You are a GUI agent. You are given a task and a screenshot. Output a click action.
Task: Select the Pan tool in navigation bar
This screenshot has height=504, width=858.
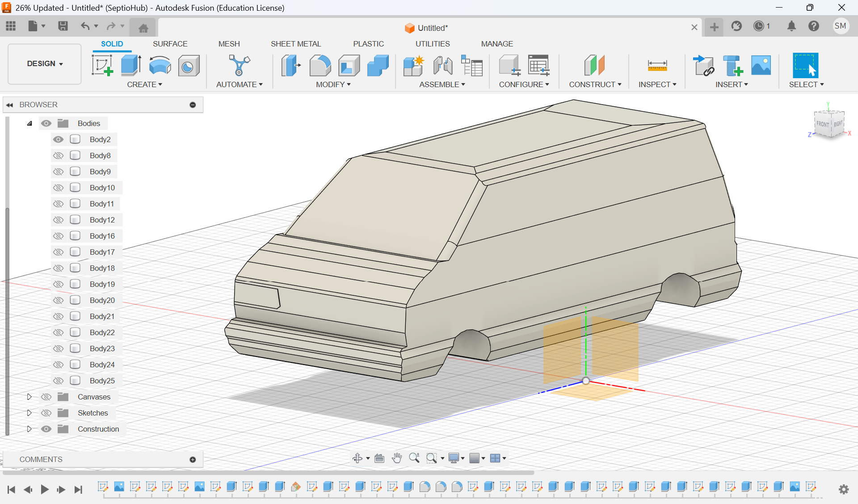pos(397,458)
